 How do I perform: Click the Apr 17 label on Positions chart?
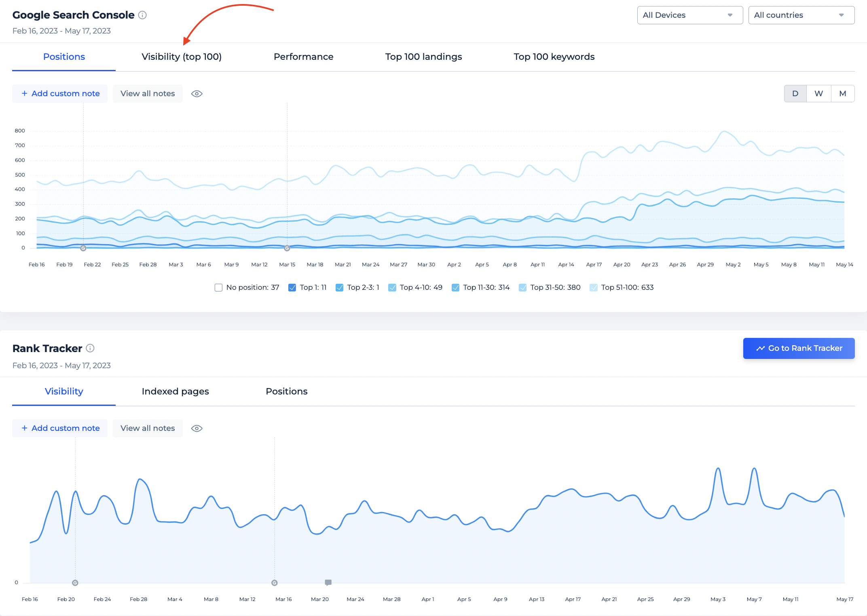pos(594,264)
